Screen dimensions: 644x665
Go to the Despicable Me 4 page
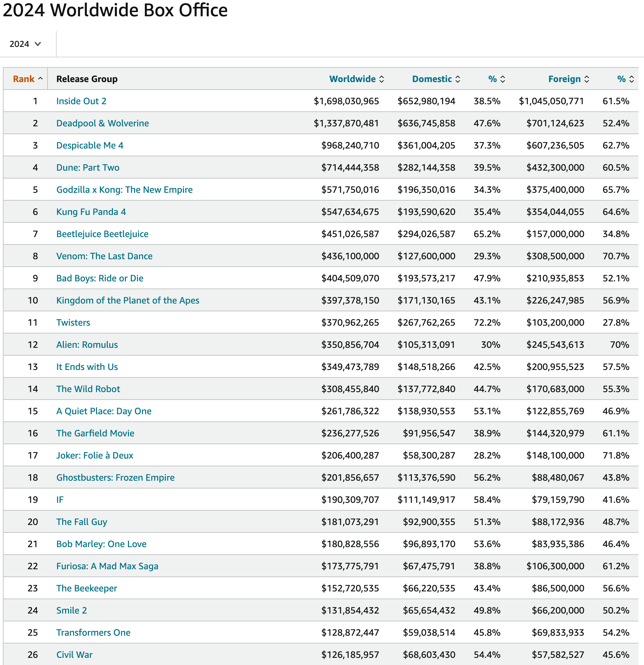90,145
